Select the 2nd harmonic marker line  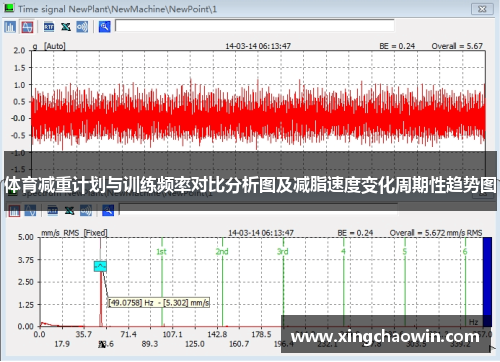223,282
